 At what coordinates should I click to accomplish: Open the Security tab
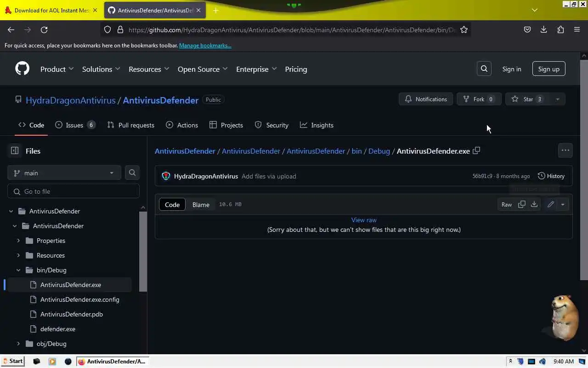tap(271, 125)
